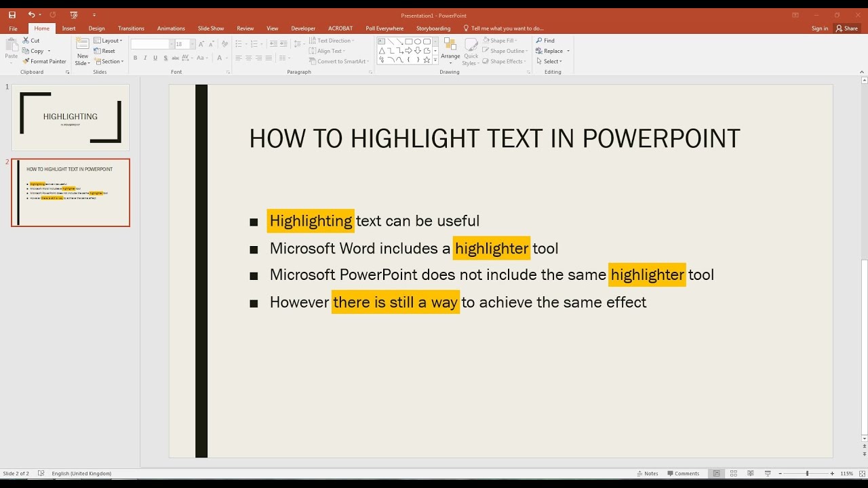Start Slide Show from status bar
868x488 pixels.
click(x=767, y=473)
